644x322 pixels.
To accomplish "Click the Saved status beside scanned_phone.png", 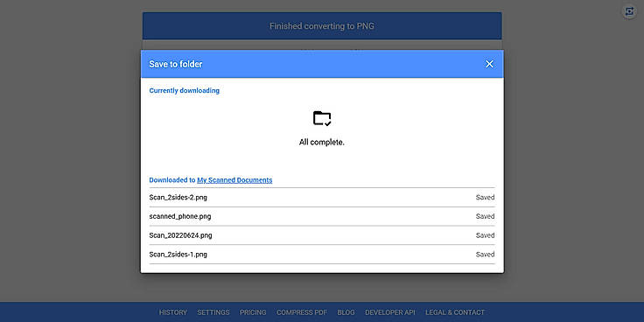I will coord(485,216).
